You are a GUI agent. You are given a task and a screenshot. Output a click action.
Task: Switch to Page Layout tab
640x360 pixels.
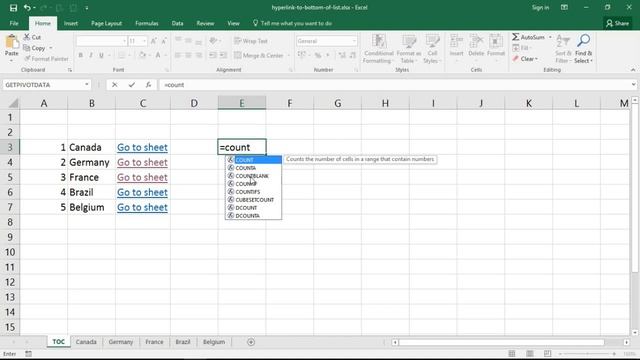tap(106, 23)
